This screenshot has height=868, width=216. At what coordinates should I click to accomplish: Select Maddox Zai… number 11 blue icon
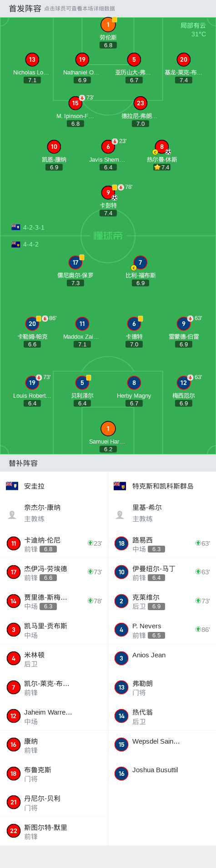(82, 324)
